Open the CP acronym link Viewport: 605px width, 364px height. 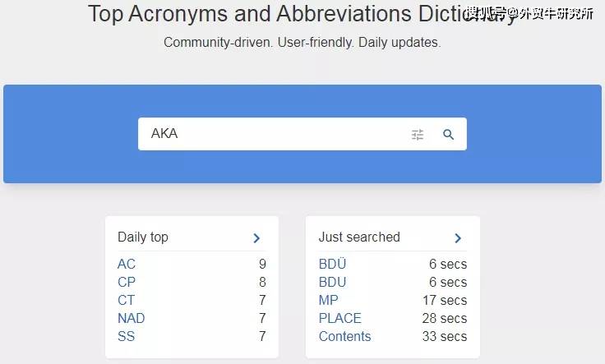tap(127, 283)
